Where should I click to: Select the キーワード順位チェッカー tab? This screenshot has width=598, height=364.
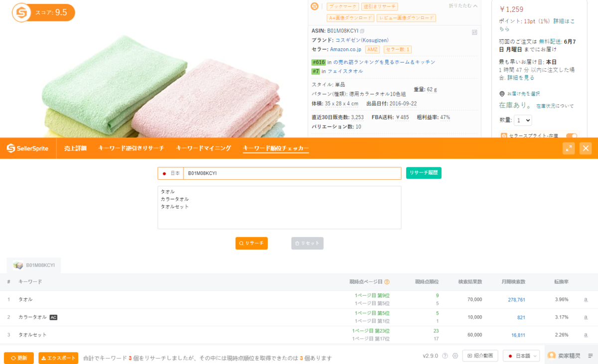[x=276, y=148]
